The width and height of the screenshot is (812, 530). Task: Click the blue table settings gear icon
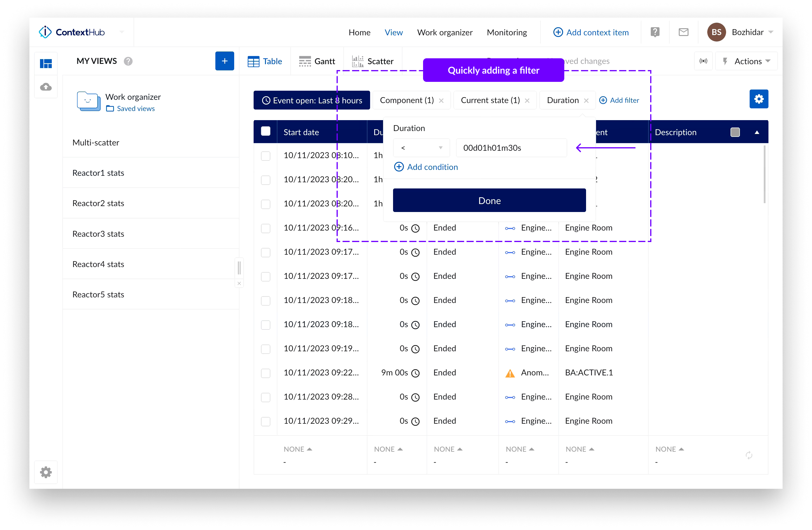(x=758, y=99)
